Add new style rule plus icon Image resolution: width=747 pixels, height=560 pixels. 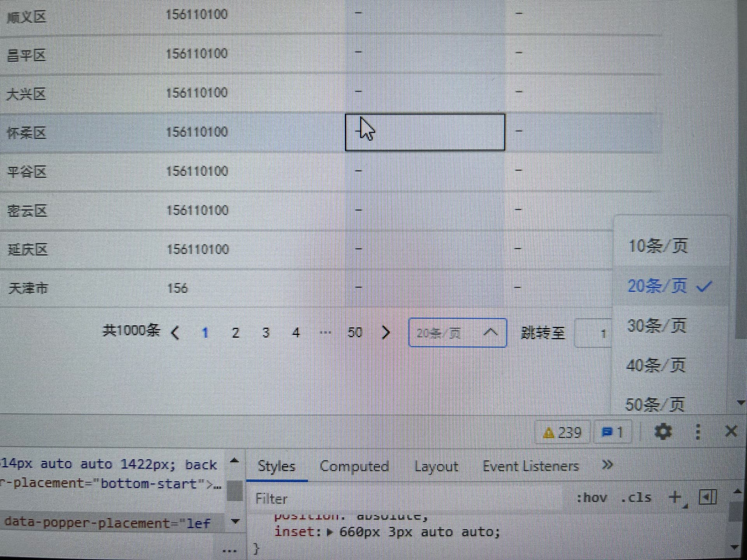675,497
